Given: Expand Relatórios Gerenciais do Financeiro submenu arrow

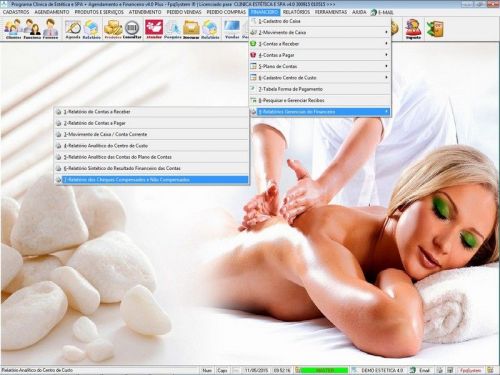Looking at the screenshot, I should (x=386, y=111).
